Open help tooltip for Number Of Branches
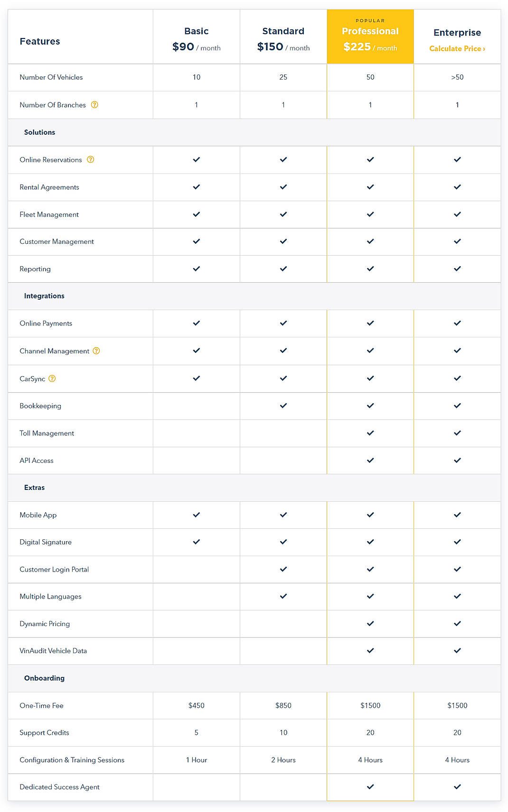 (x=94, y=105)
